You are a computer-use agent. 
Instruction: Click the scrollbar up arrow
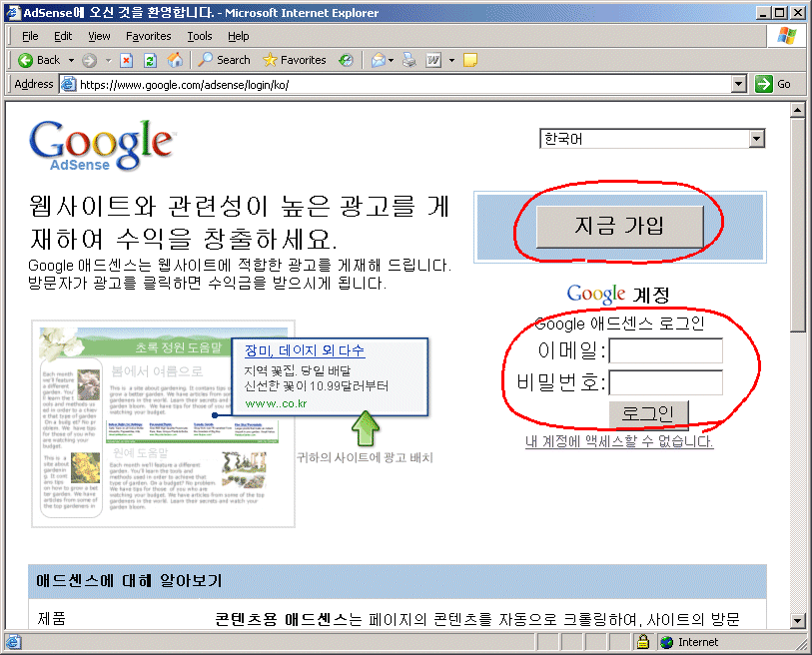[x=797, y=110]
